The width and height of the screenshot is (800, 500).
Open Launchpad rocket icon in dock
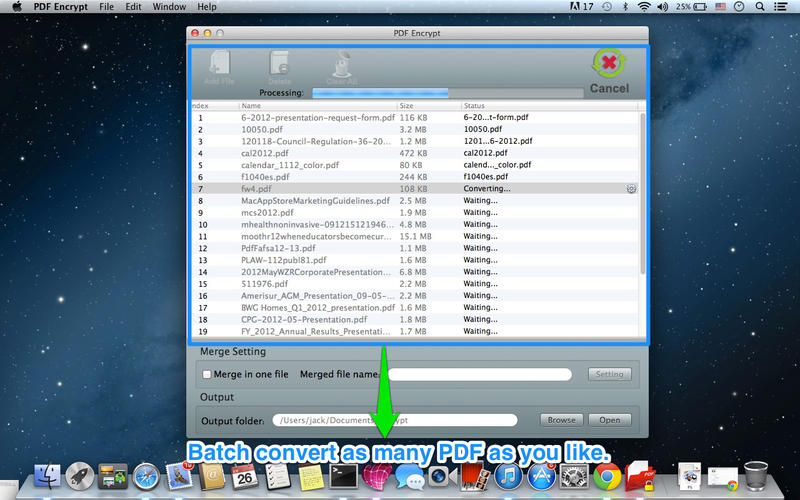80,477
